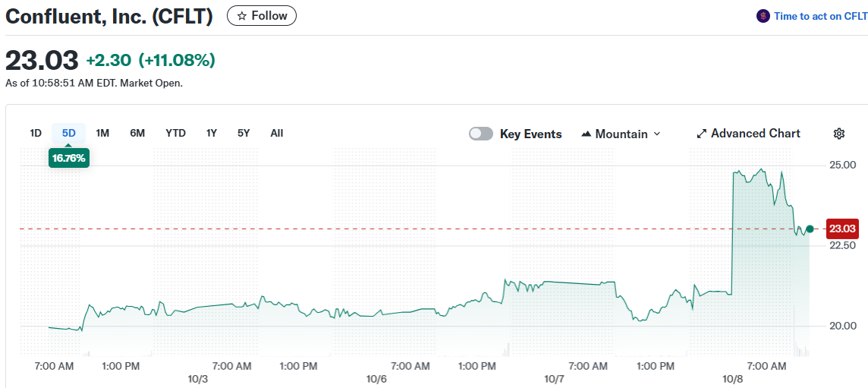
Task: Click the star icon in Follow button
Action: [x=242, y=16]
